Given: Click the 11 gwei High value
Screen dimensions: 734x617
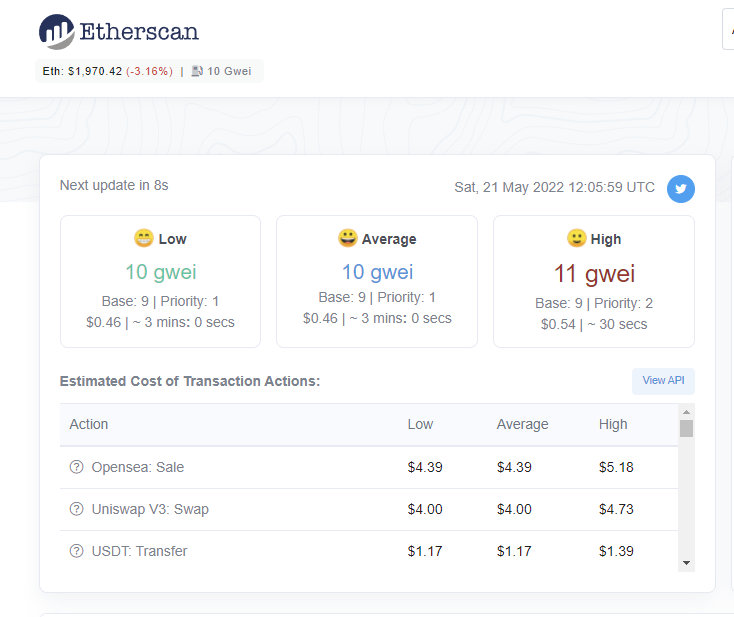Looking at the screenshot, I should click(594, 273).
